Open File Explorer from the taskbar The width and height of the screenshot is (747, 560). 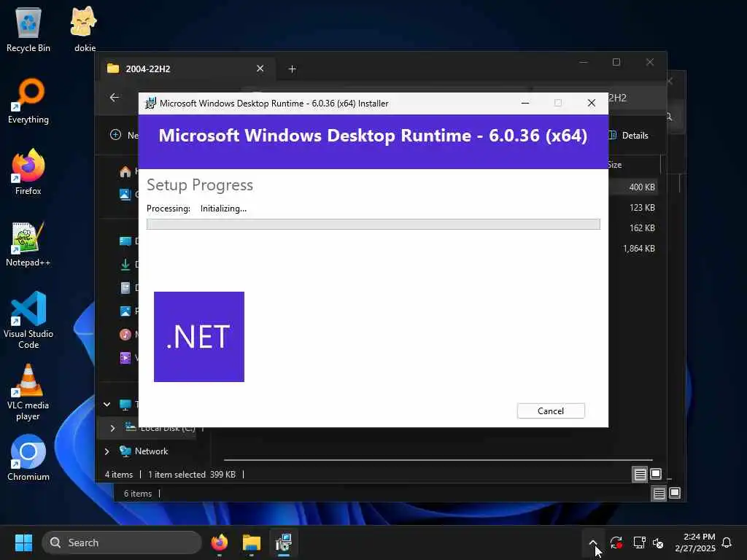pyautogui.click(x=251, y=542)
